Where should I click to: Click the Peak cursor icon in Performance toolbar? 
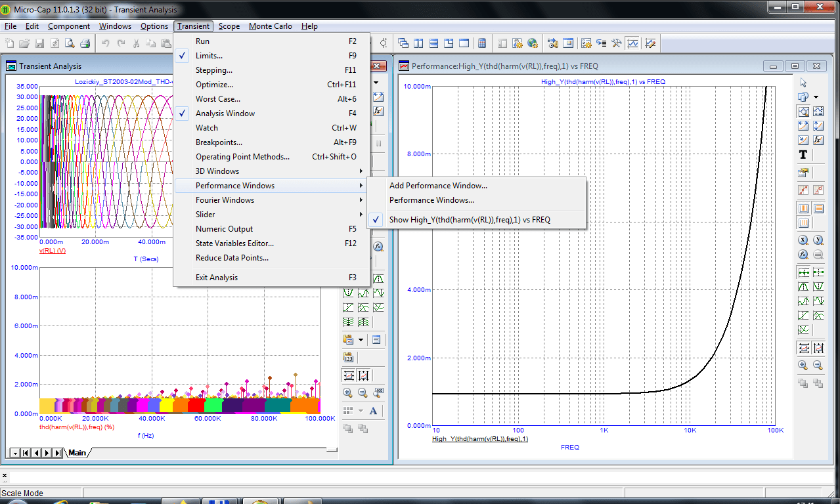click(x=803, y=287)
